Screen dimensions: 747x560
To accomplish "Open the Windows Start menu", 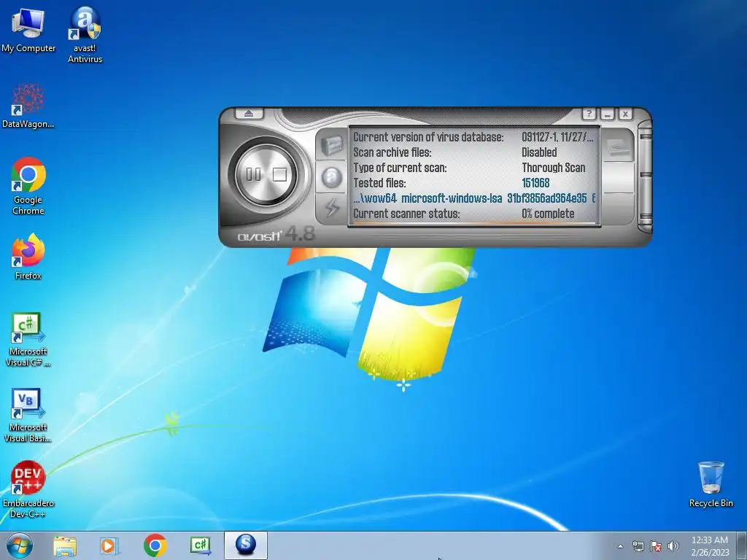I will 20,545.
